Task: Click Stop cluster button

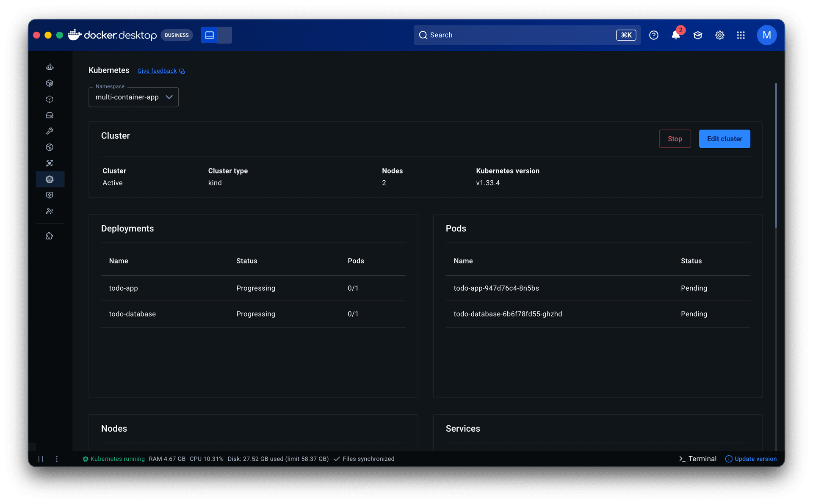Action: (x=675, y=139)
